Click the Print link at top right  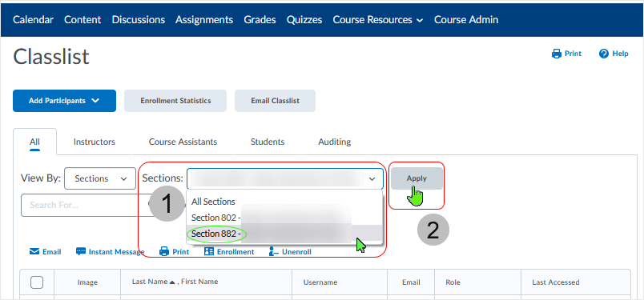coord(573,54)
